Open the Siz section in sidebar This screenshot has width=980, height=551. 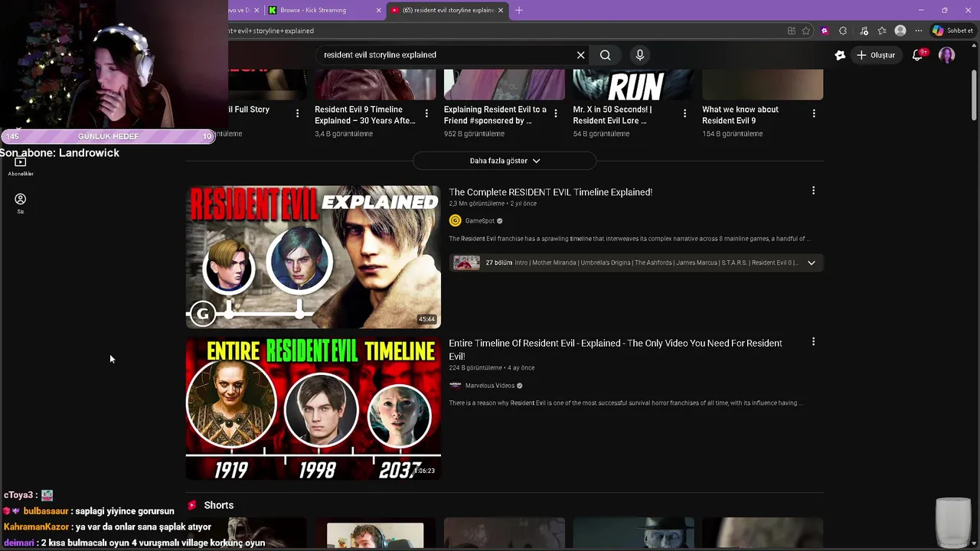pos(21,204)
